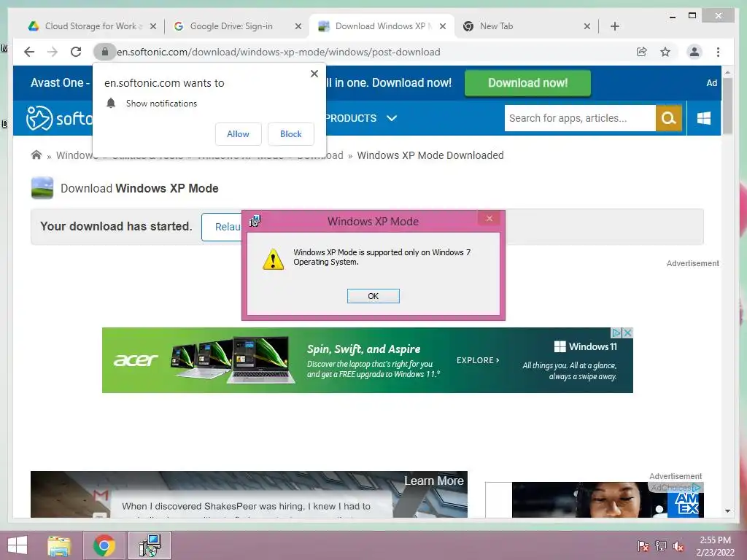The width and height of the screenshot is (747, 560).
Task: Click Learn More on the bottom ad
Action: (x=433, y=481)
